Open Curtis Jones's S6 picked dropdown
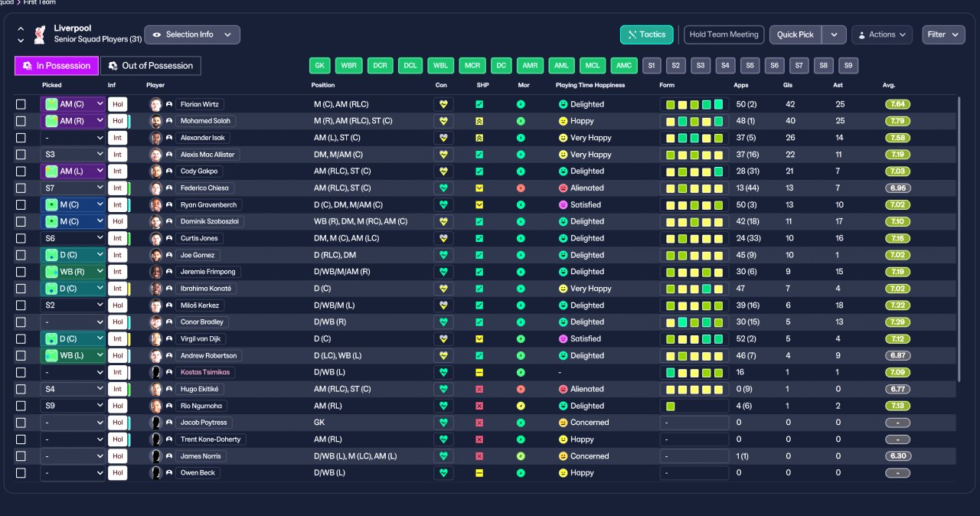Viewport: 980px width, 516px height. [73, 238]
